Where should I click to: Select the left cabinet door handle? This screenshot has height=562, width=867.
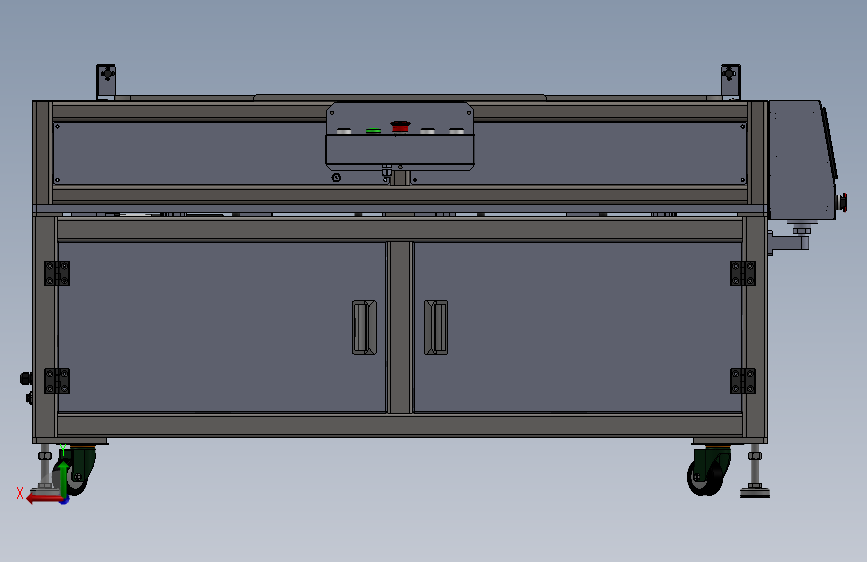coord(364,327)
